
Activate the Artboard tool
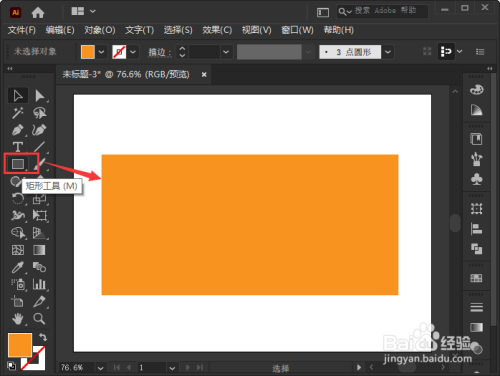pyautogui.click(x=17, y=302)
